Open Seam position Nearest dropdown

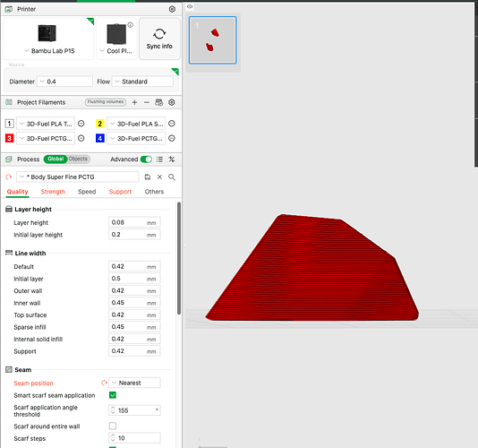[134, 383]
